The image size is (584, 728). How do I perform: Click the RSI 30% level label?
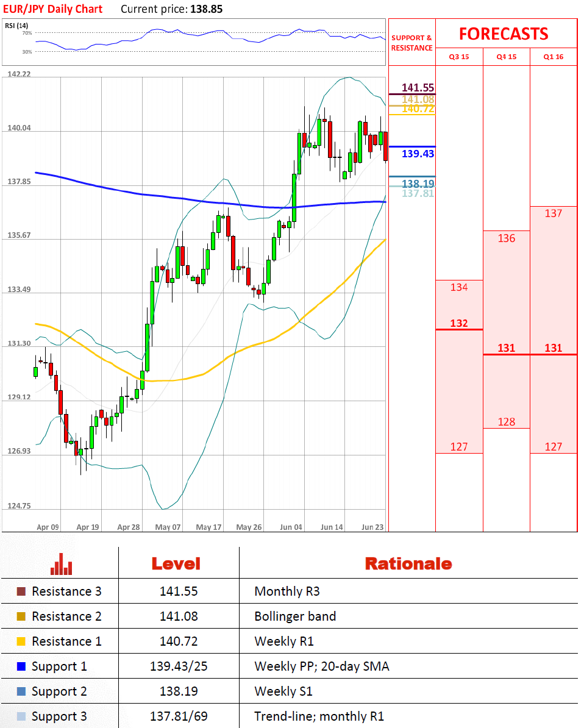click(x=27, y=52)
